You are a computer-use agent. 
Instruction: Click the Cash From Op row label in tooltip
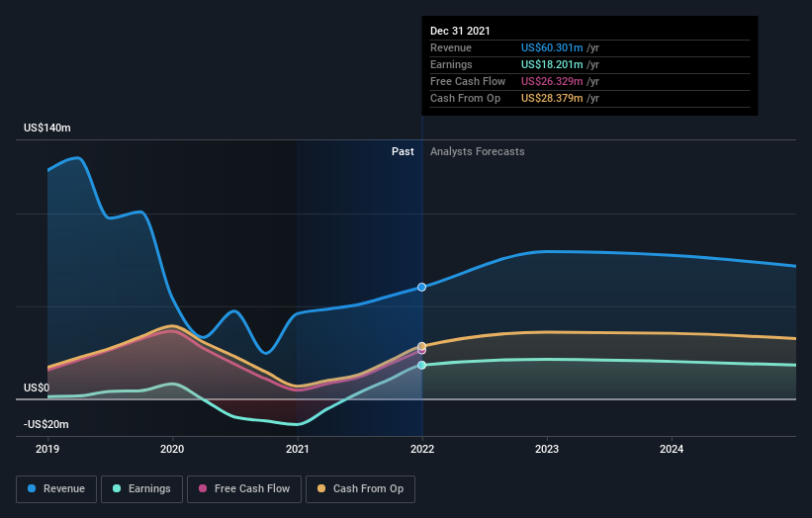(x=466, y=98)
